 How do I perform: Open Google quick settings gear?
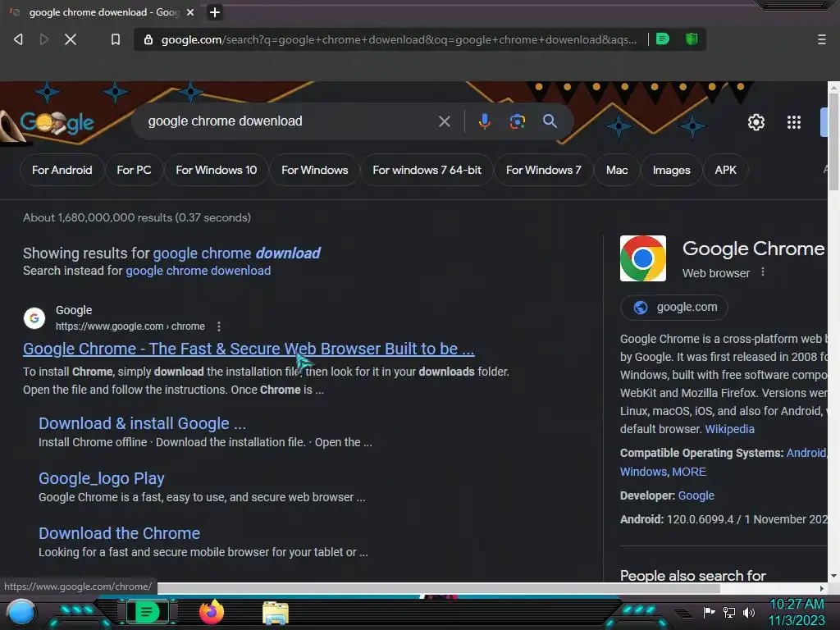tap(756, 122)
